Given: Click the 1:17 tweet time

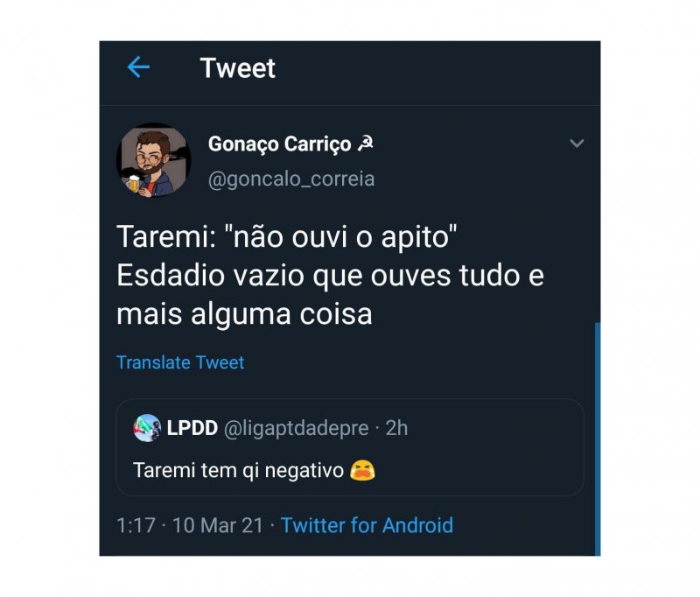Looking at the screenshot, I should tap(136, 525).
